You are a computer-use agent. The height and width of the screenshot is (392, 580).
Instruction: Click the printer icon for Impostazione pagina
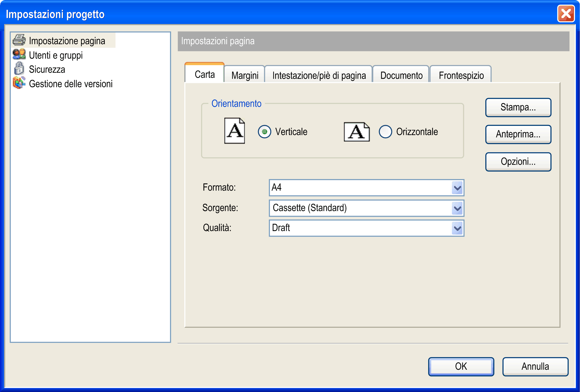[x=19, y=40]
